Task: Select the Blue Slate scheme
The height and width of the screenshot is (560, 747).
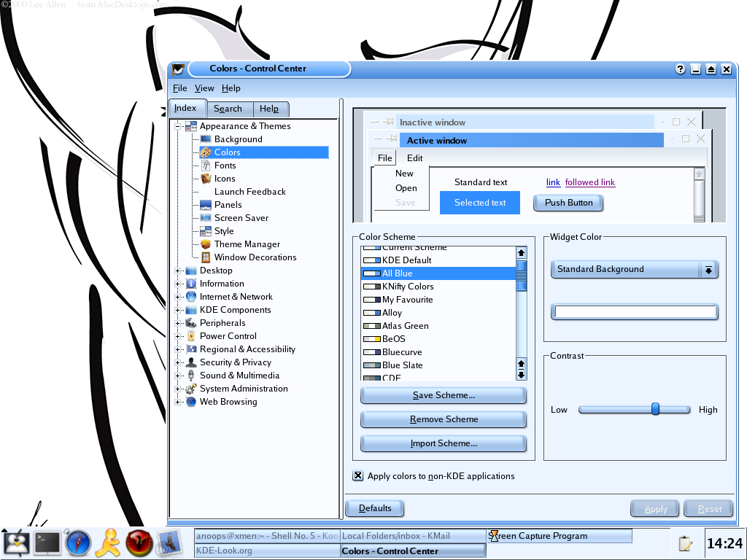Action: click(438, 365)
